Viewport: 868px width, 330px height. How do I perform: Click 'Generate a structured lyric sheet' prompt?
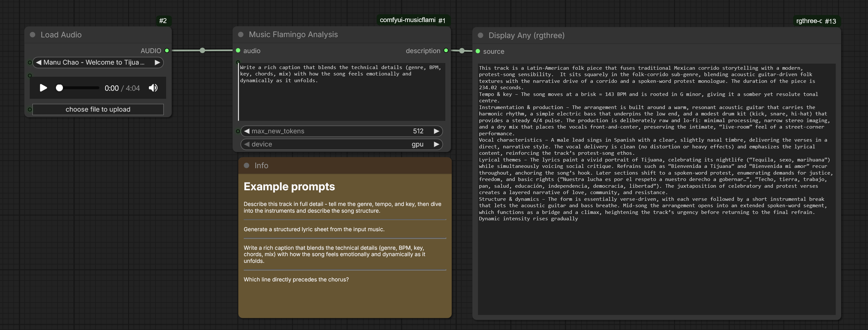314,230
